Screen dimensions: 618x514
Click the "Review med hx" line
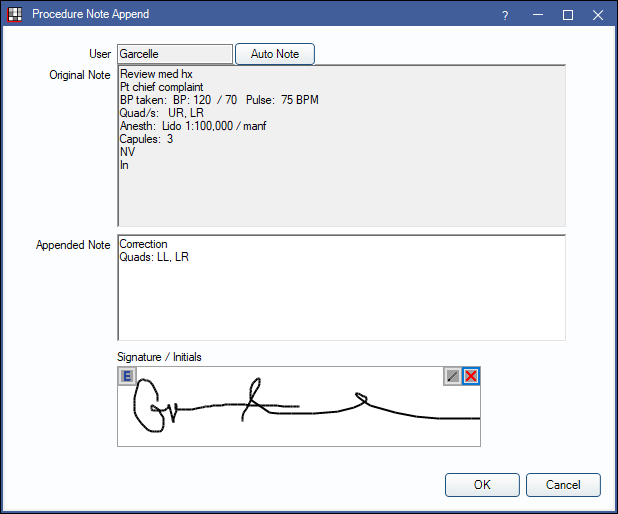pos(156,74)
